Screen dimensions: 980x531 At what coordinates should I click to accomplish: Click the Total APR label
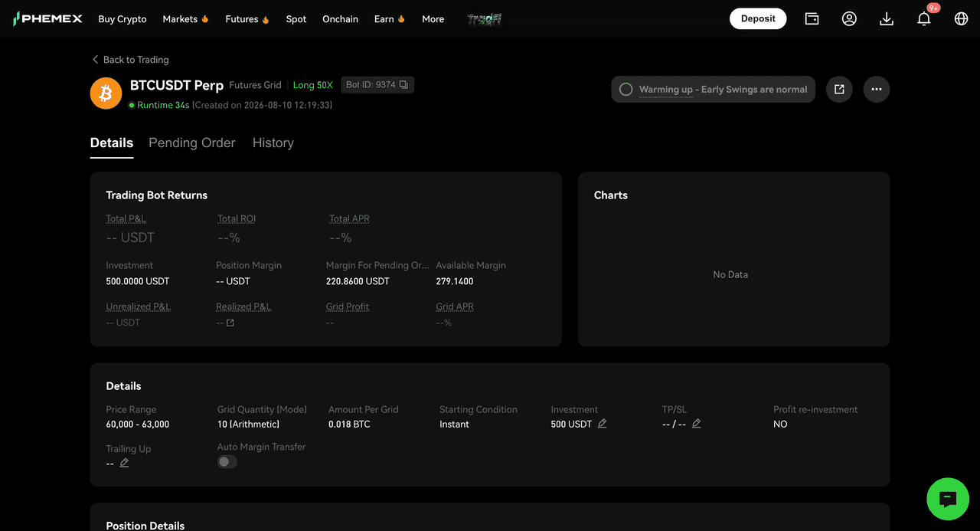coord(349,219)
